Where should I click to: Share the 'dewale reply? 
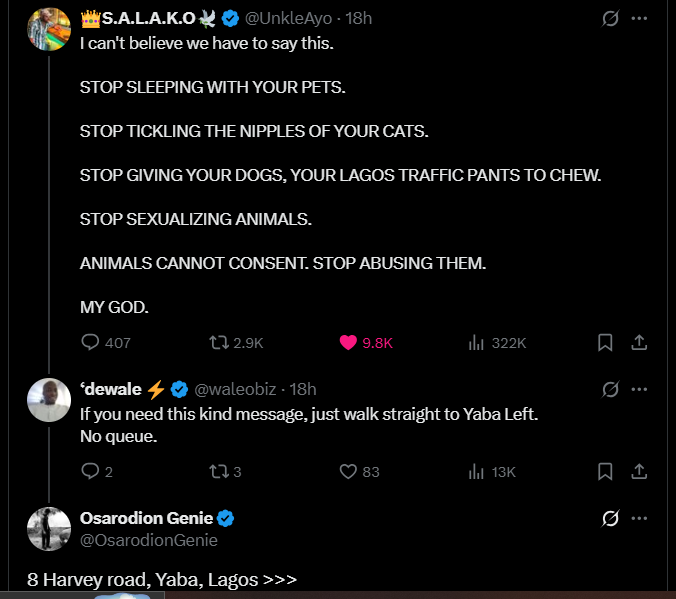point(639,471)
